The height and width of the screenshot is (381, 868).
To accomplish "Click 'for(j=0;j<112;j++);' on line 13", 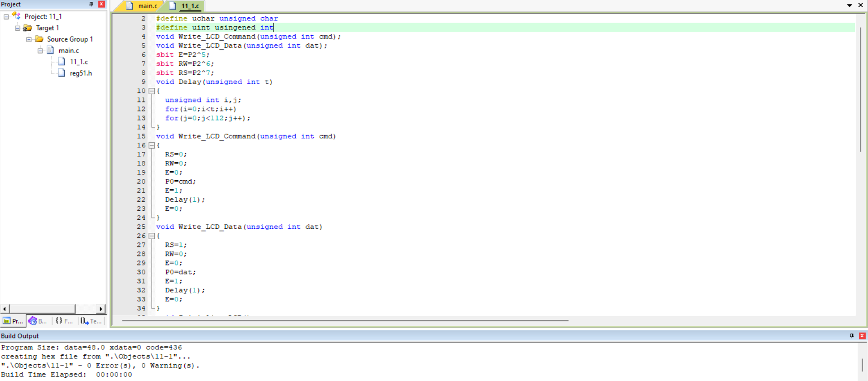I will [x=207, y=118].
